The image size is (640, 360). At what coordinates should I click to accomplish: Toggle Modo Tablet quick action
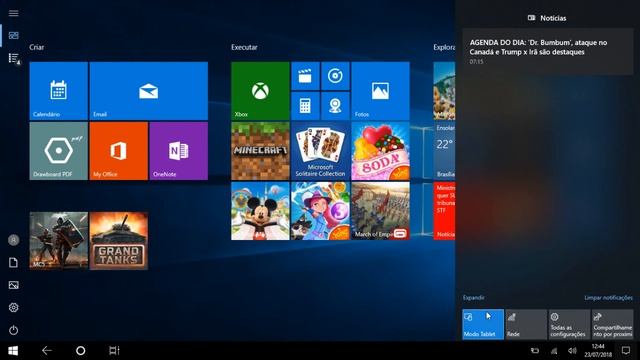pyautogui.click(x=483, y=324)
